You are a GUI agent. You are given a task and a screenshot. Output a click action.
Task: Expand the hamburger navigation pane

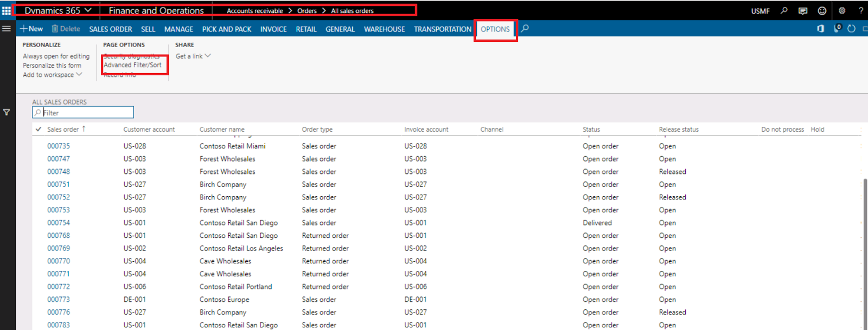pyautogui.click(x=7, y=29)
